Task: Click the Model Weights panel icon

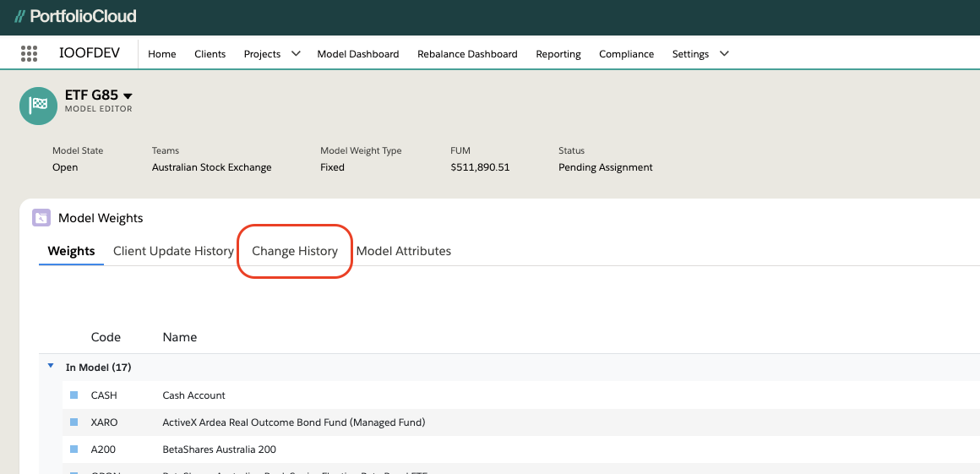Action: (41, 218)
